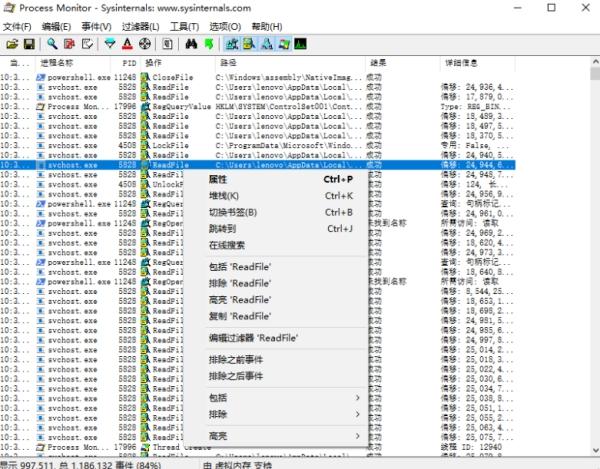Select 排除之前事件 in the context menu
Viewport: 600px width, 469px height.
click(276, 360)
